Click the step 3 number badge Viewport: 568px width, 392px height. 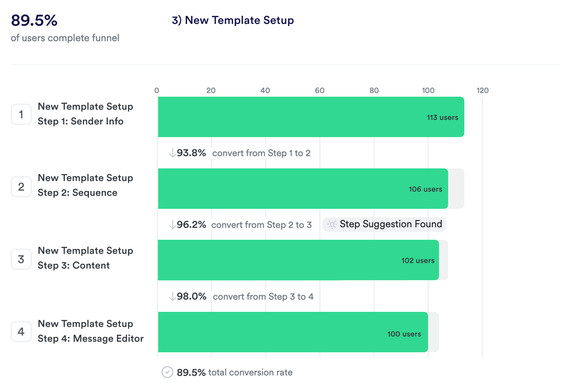click(x=21, y=259)
